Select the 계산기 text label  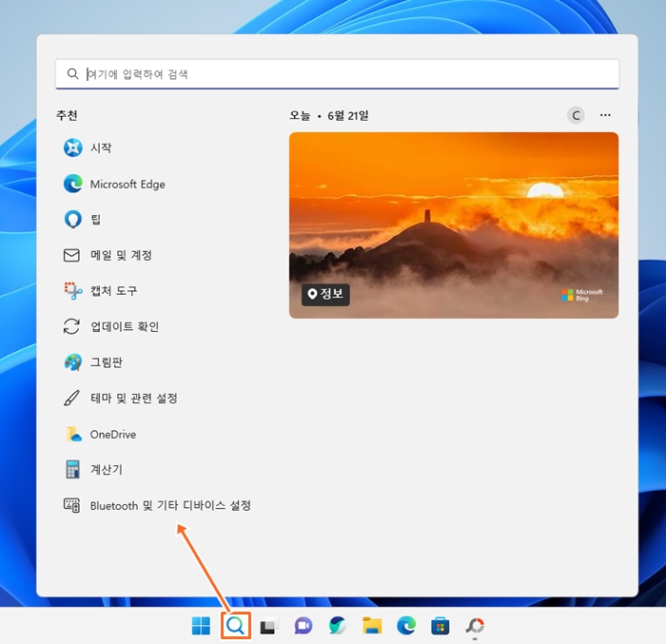pos(107,469)
